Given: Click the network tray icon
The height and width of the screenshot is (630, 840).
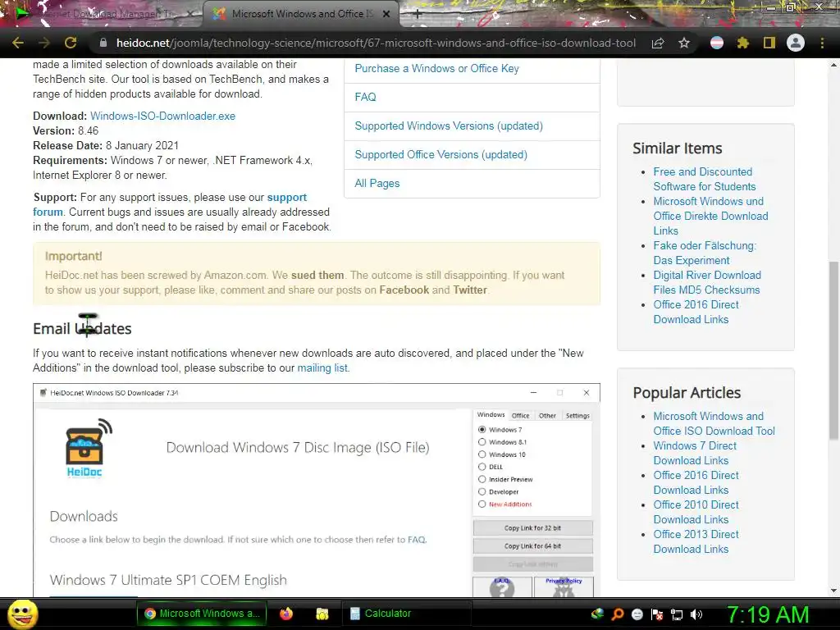Looking at the screenshot, I should [x=677, y=614].
